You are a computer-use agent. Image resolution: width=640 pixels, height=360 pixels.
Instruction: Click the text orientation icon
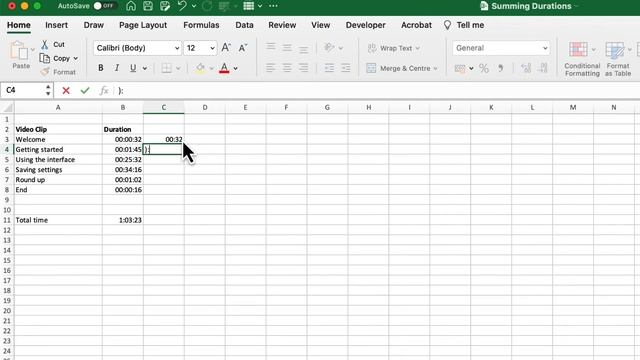329,48
